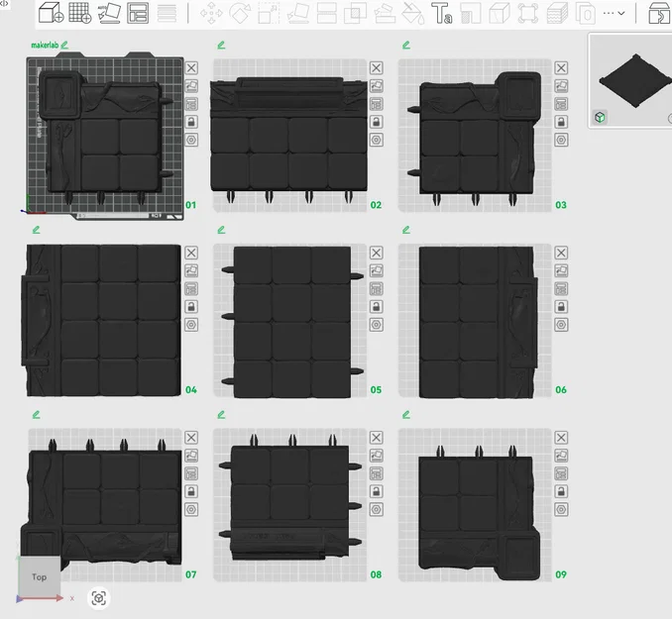Expand the toolbar's more options ellipsis
The height and width of the screenshot is (619, 672).
[614, 13]
